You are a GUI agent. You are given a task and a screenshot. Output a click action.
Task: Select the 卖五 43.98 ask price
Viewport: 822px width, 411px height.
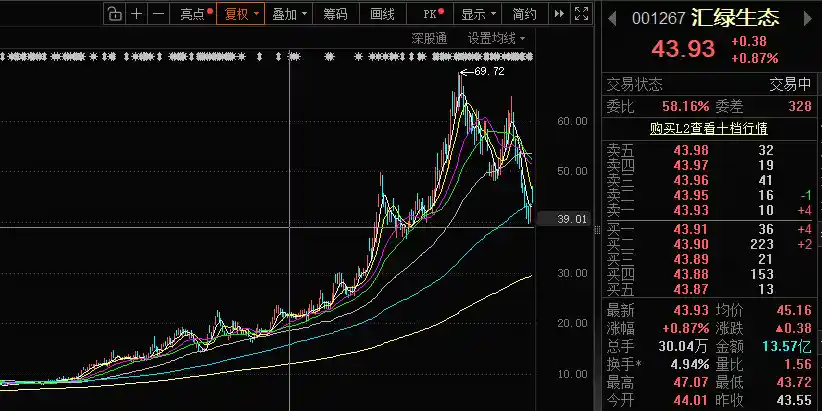click(x=691, y=150)
